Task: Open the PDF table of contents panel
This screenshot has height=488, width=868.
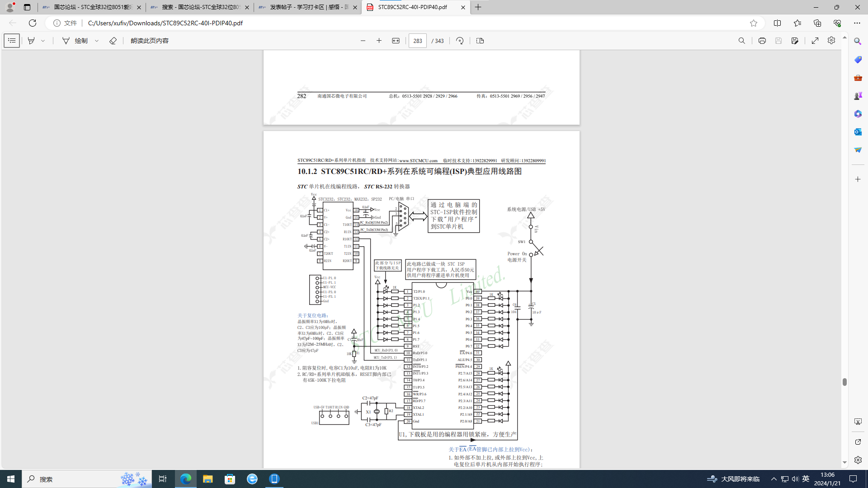Action: point(12,41)
